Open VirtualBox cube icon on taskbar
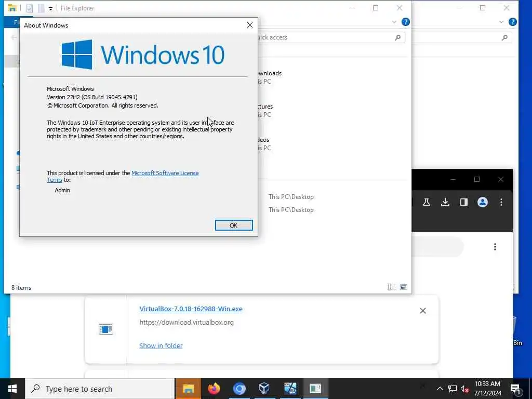 (x=264, y=389)
